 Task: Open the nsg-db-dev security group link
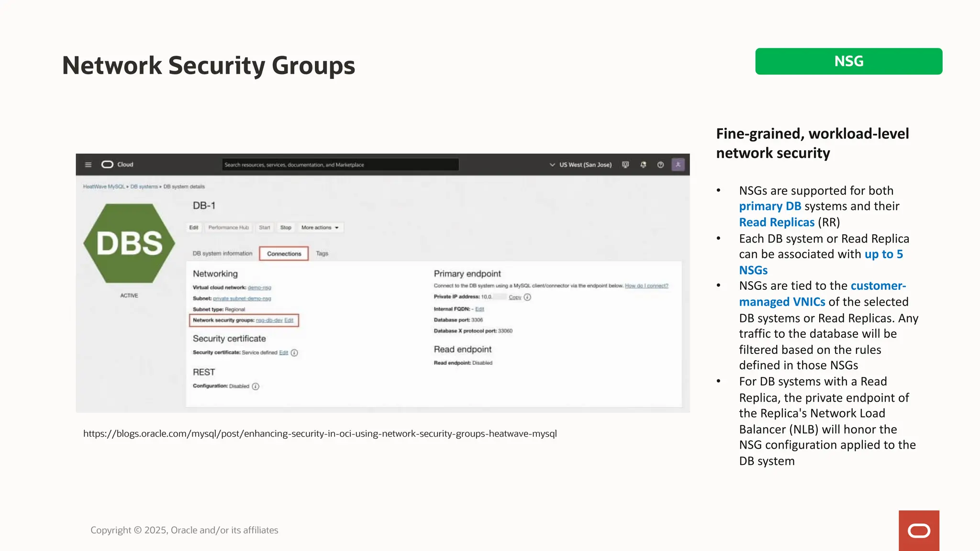click(x=269, y=320)
